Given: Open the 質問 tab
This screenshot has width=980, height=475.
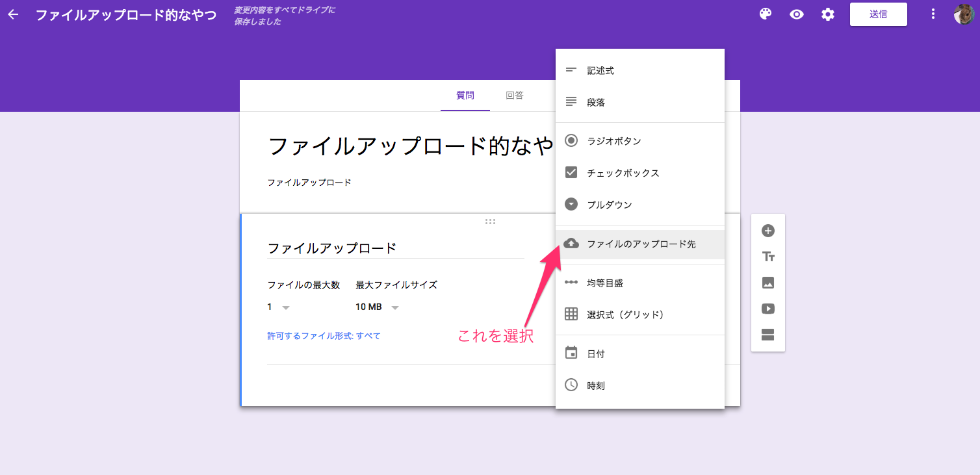Looking at the screenshot, I should [465, 95].
